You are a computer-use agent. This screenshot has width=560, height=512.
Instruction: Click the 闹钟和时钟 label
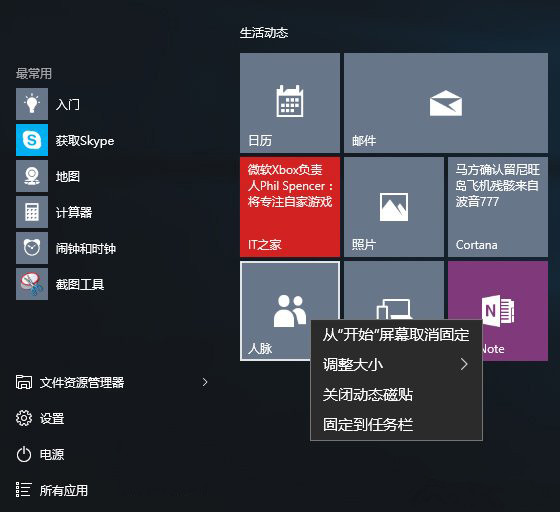pos(86,249)
